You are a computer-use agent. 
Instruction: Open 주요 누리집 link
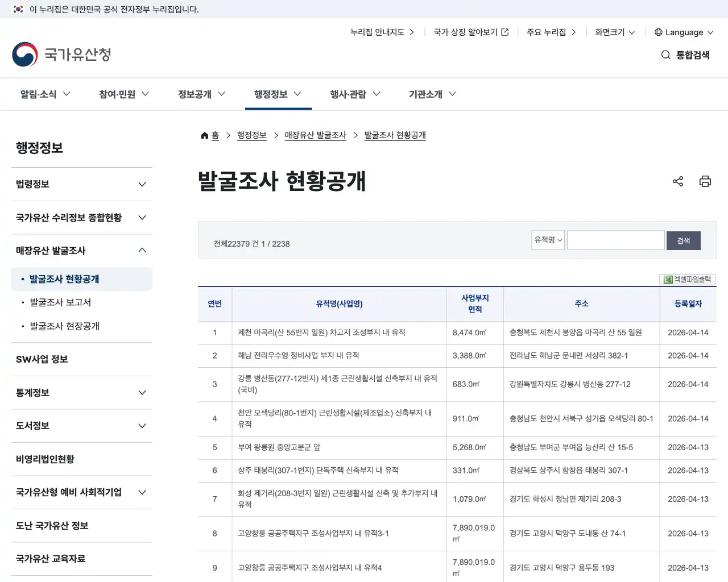click(551, 32)
